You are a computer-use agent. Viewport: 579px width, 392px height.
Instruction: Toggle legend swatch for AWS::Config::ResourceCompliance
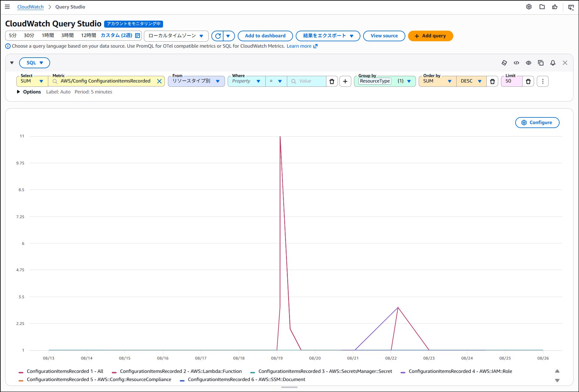click(21, 380)
